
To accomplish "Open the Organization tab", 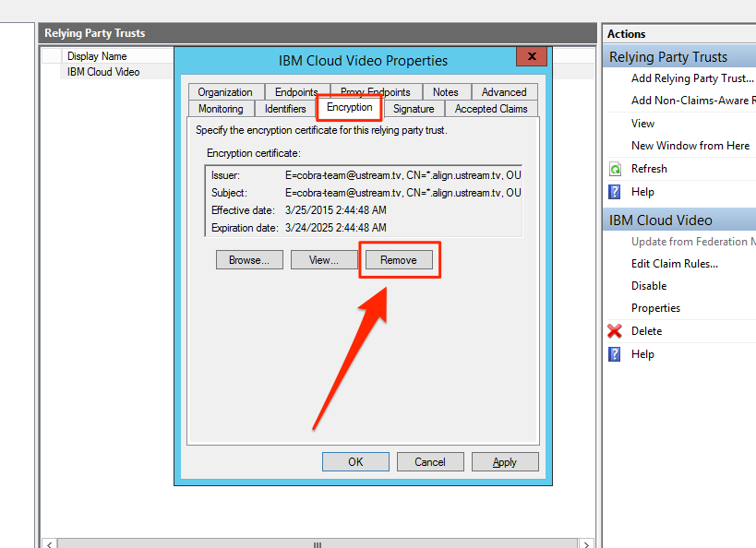I will pyautogui.click(x=225, y=92).
